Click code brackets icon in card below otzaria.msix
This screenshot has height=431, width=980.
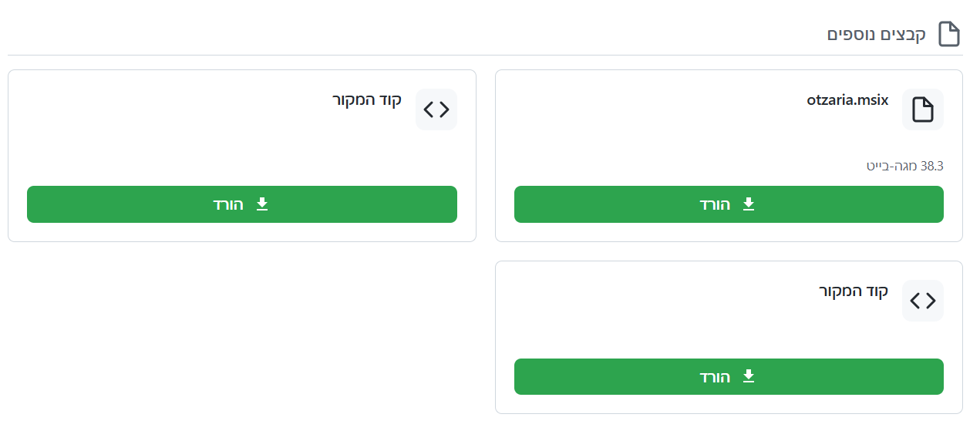click(922, 301)
